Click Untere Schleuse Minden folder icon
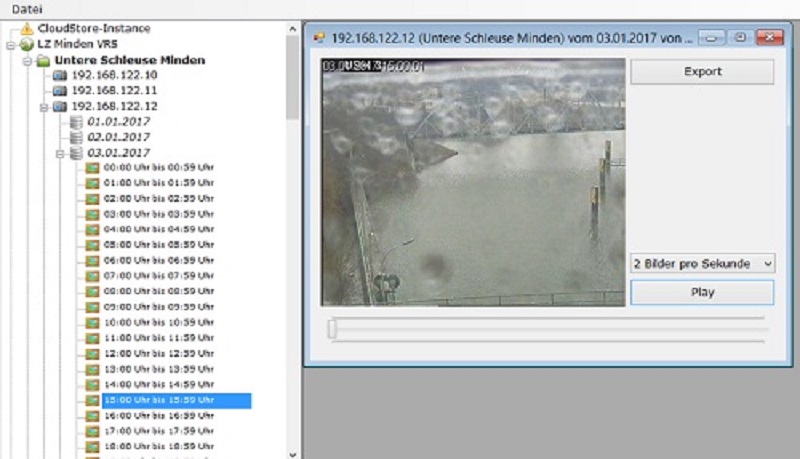The width and height of the screenshot is (800, 459). click(43, 61)
